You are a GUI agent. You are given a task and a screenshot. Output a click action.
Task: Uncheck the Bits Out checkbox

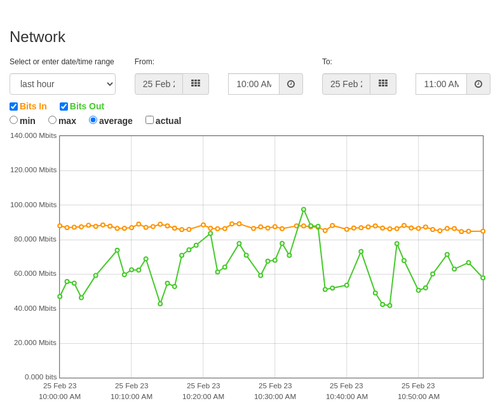[x=64, y=106]
